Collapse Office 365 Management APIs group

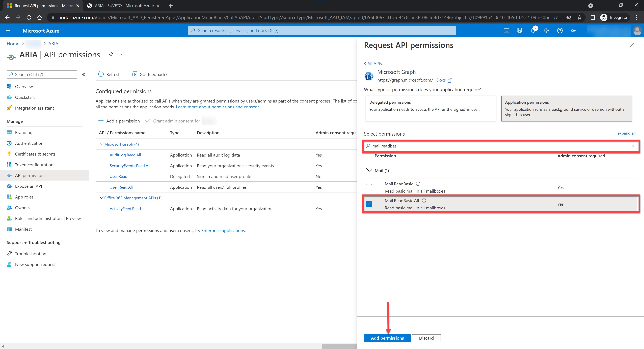pos(101,198)
